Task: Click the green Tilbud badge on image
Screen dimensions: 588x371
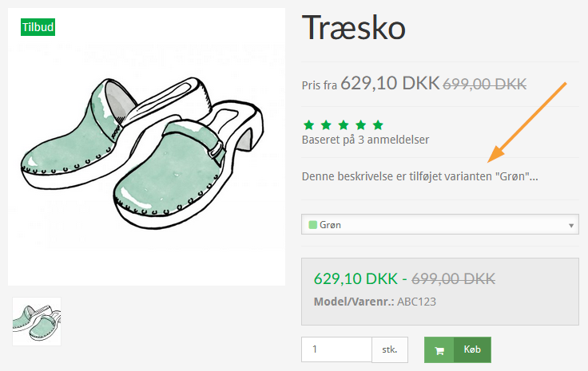Action: [x=38, y=27]
